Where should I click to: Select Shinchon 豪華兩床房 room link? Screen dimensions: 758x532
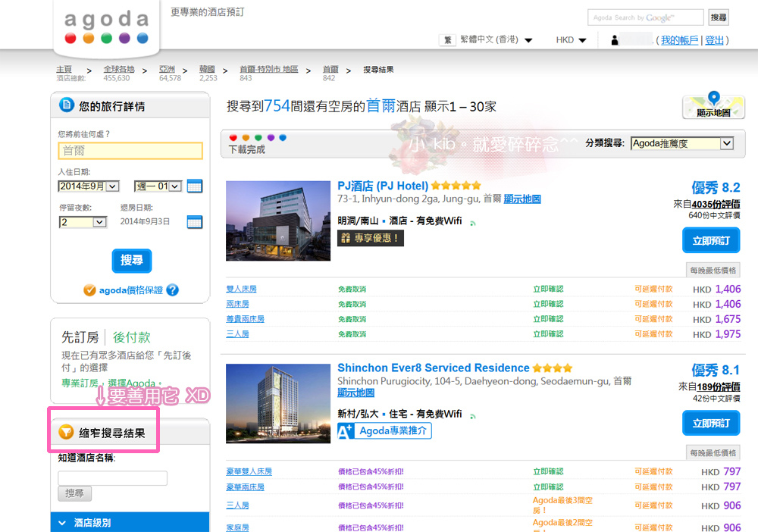(245, 487)
